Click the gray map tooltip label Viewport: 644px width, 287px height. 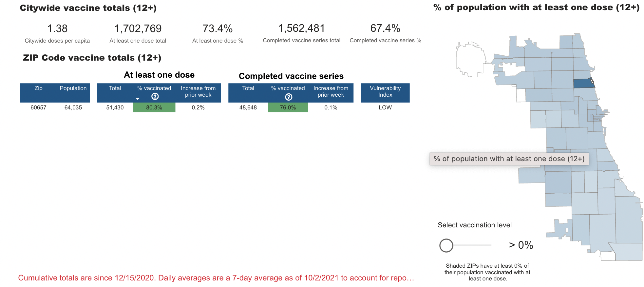pyautogui.click(x=509, y=159)
